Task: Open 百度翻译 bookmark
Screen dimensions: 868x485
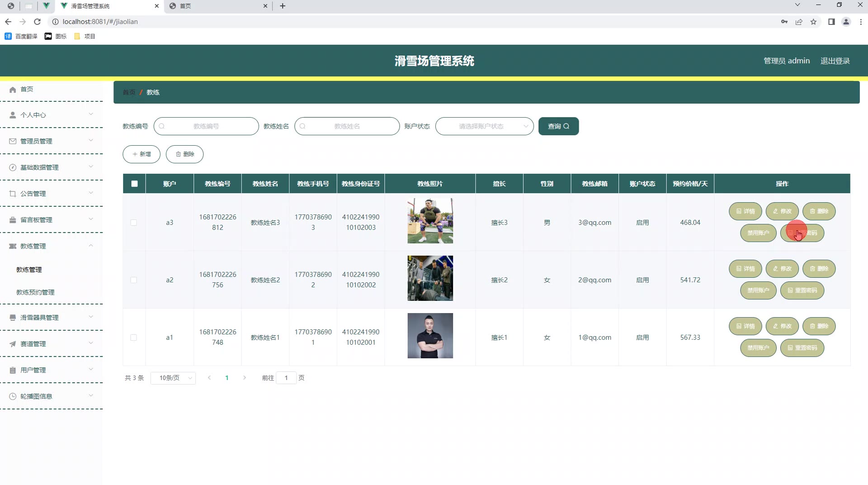Action: coord(21,36)
